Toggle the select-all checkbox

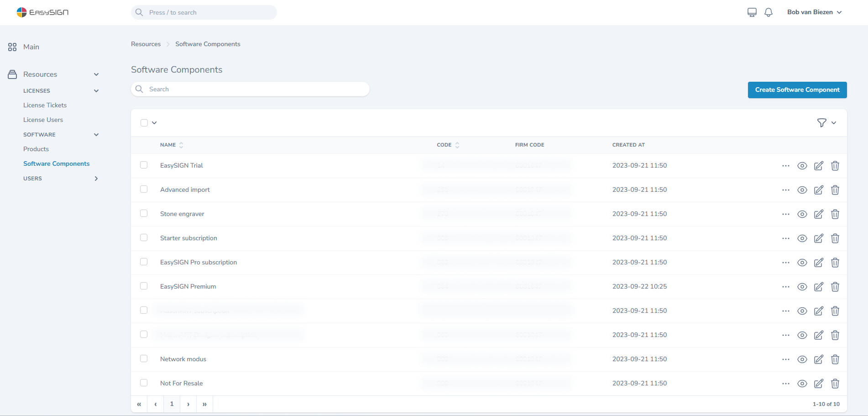[x=144, y=123]
